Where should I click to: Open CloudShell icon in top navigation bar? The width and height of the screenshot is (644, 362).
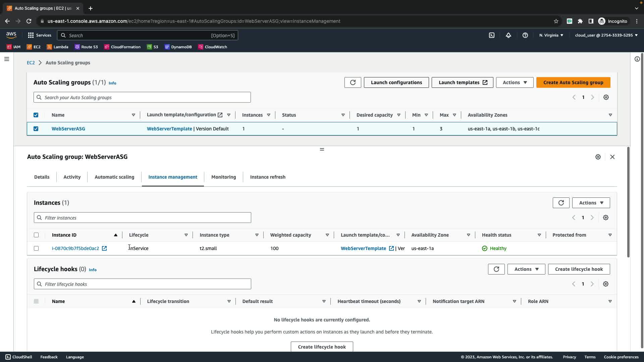(492, 35)
